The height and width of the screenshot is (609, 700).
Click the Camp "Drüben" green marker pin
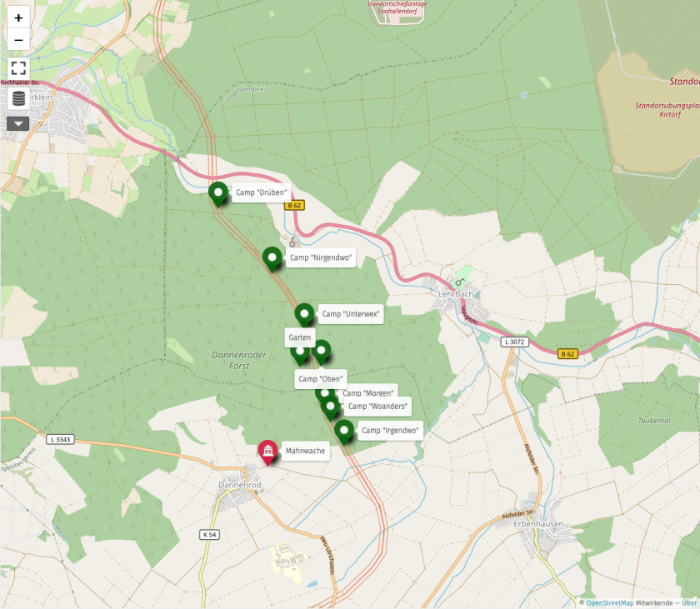click(218, 194)
